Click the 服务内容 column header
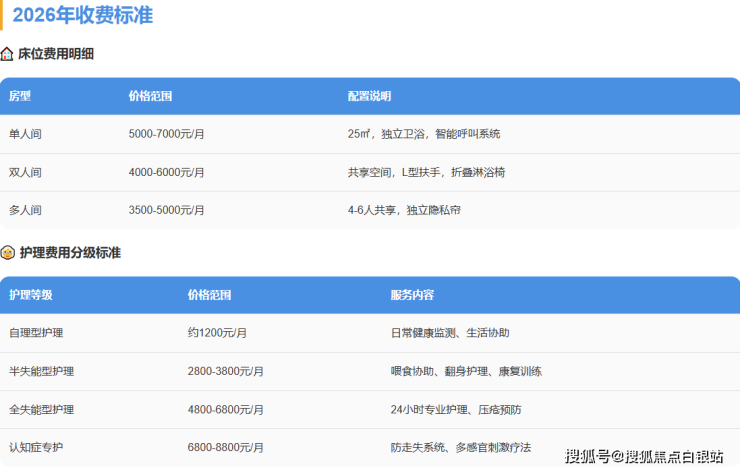 pyautogui.click(x=412, y=295)
